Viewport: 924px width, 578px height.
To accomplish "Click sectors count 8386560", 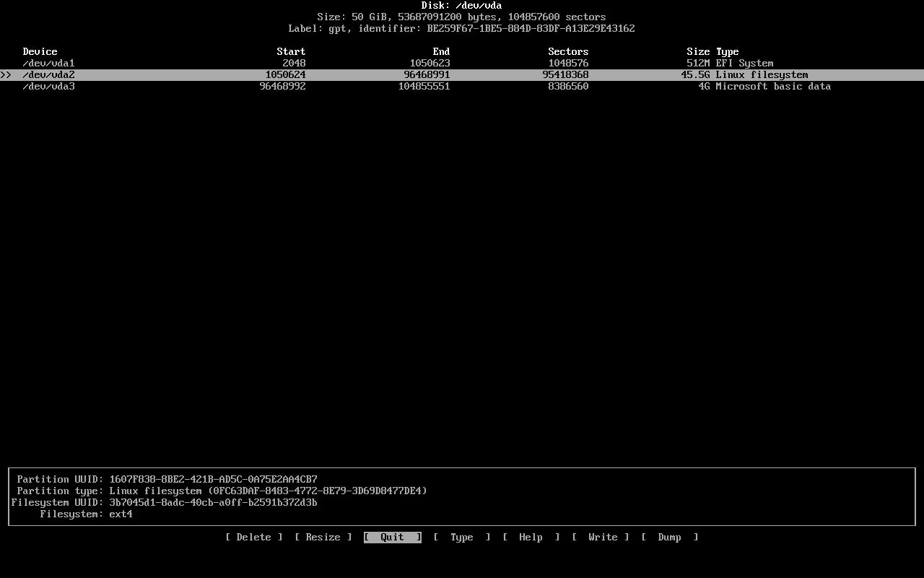I will (x=568, y=86).
